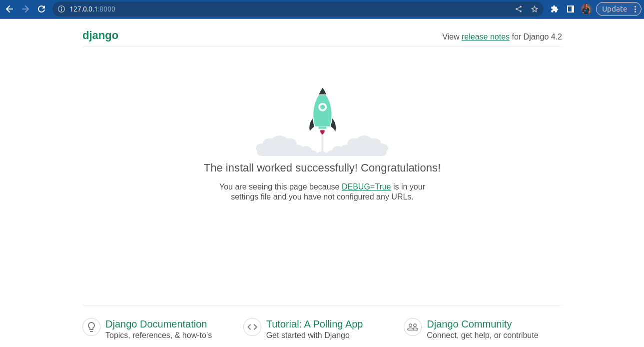The width and height of the screenshot is (644, 347).
Task: Open the Django Community link
Action: 469,324
